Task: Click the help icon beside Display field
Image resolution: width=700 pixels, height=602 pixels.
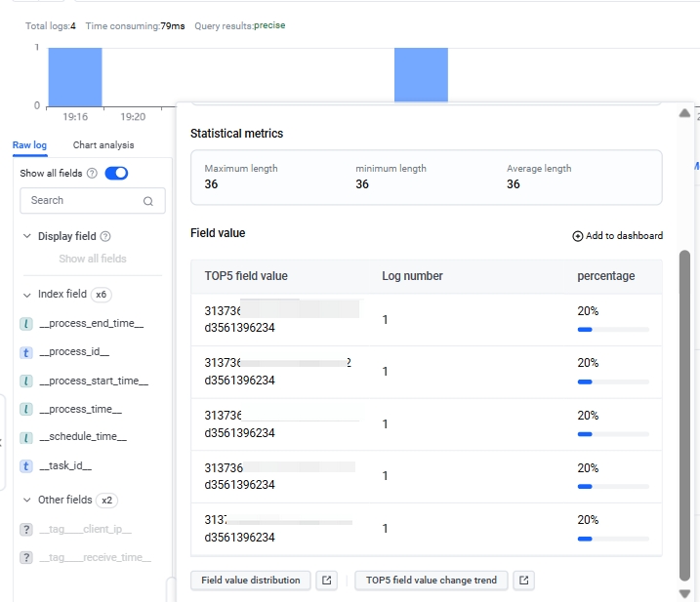Action: click(x=105, y=236)
